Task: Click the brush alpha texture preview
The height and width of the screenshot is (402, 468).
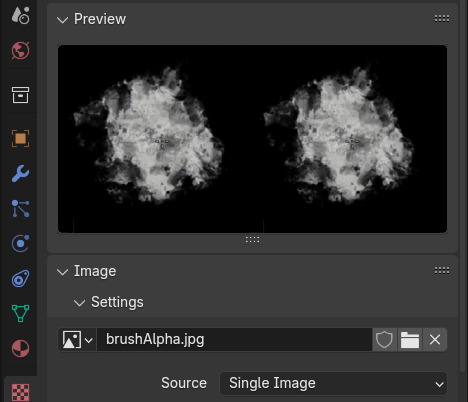Action: 252,139
